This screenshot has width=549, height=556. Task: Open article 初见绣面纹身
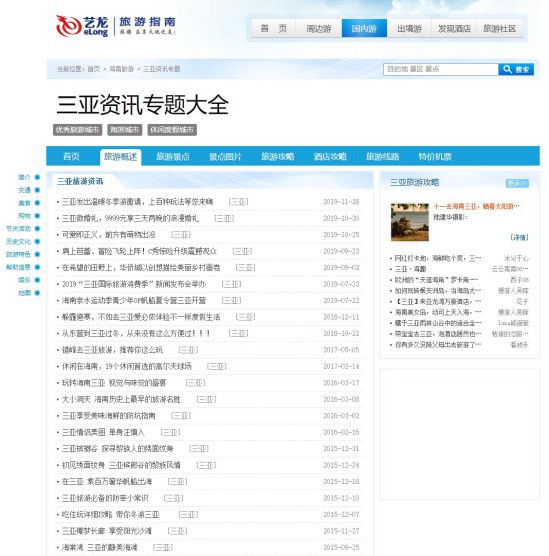click(121, 465)
